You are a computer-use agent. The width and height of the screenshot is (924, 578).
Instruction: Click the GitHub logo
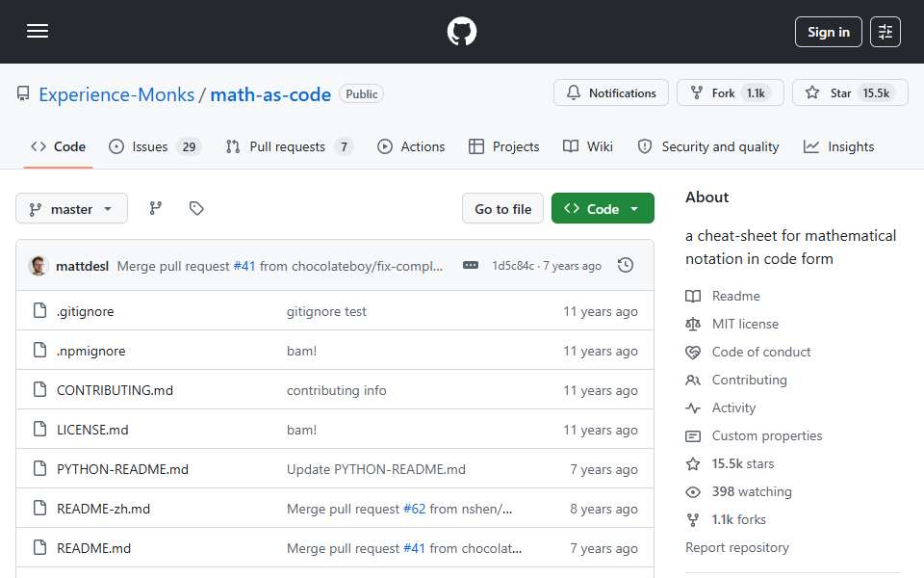click(461, 31)
